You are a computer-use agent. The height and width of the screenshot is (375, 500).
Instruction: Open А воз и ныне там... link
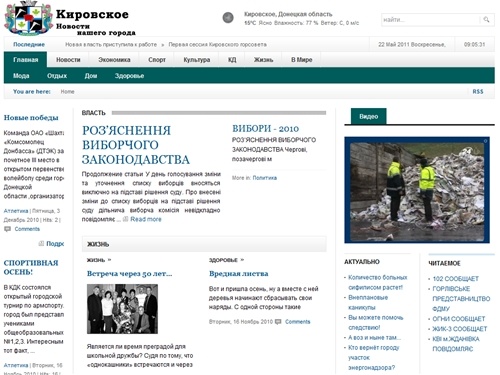(375, 338)
